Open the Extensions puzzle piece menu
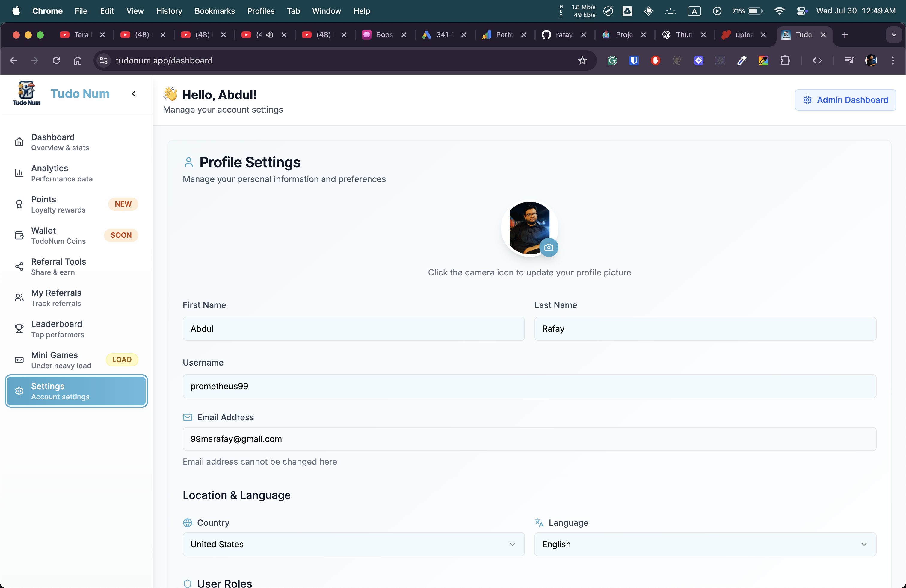 point(785,60)
